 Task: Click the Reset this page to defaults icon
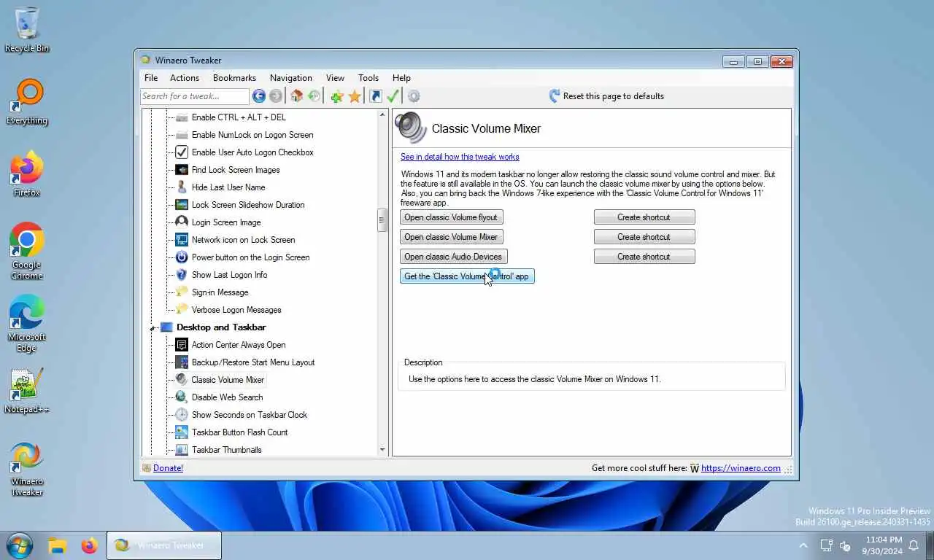coord(555,96)
